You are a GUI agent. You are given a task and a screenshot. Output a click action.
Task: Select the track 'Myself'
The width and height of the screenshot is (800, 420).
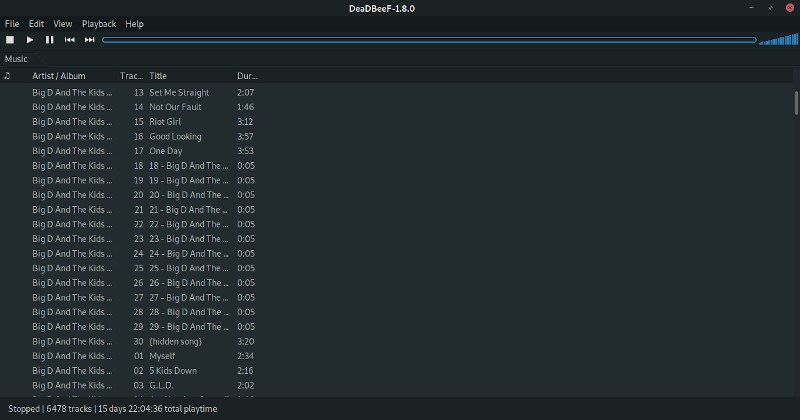[x=162, y=356]
